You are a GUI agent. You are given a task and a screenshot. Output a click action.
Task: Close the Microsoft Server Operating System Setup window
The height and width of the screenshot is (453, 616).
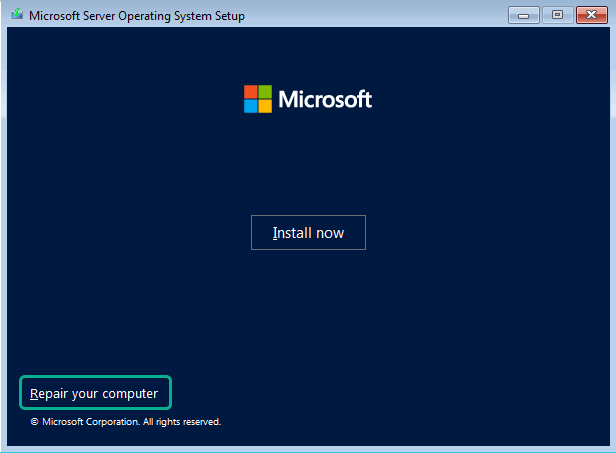592,15
